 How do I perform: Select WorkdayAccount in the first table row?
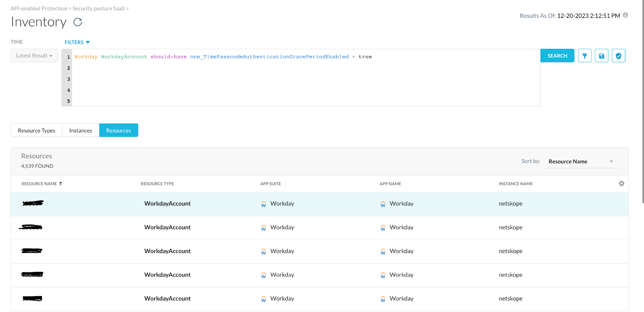[167, 204]
